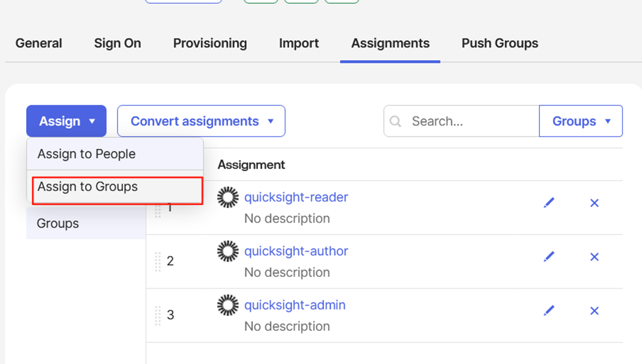Click the magnifier icon in search box
642x364 pixels.
(395, 121)
